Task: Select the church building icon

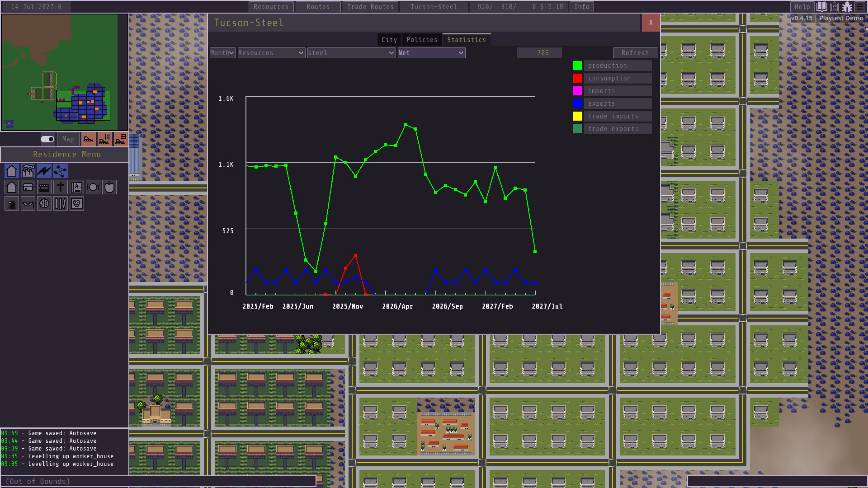Action: [60, 187]
